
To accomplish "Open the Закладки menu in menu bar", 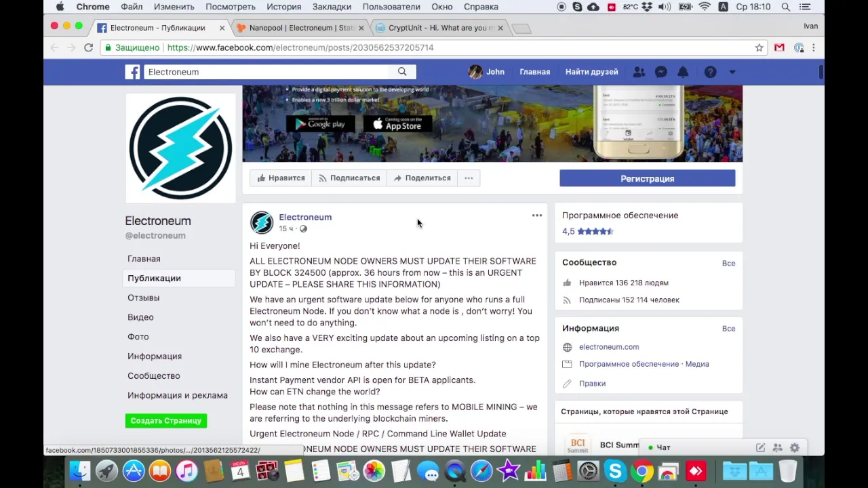I will pos(332,7).
